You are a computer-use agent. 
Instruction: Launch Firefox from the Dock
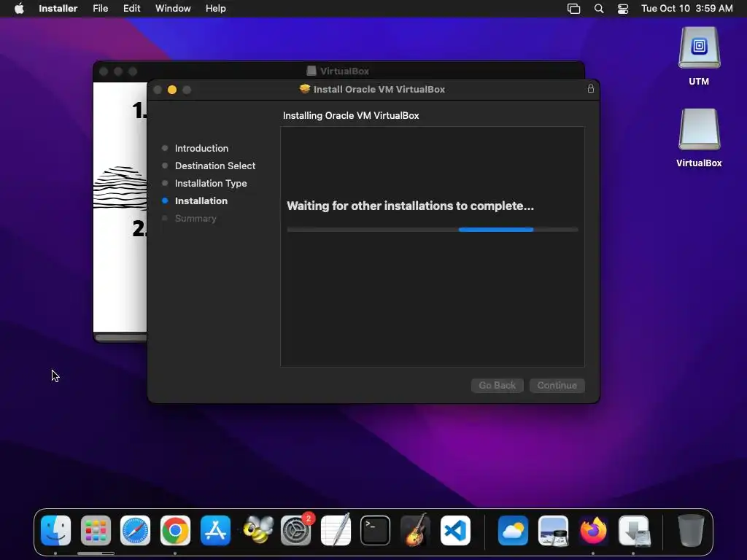(593, 531)
